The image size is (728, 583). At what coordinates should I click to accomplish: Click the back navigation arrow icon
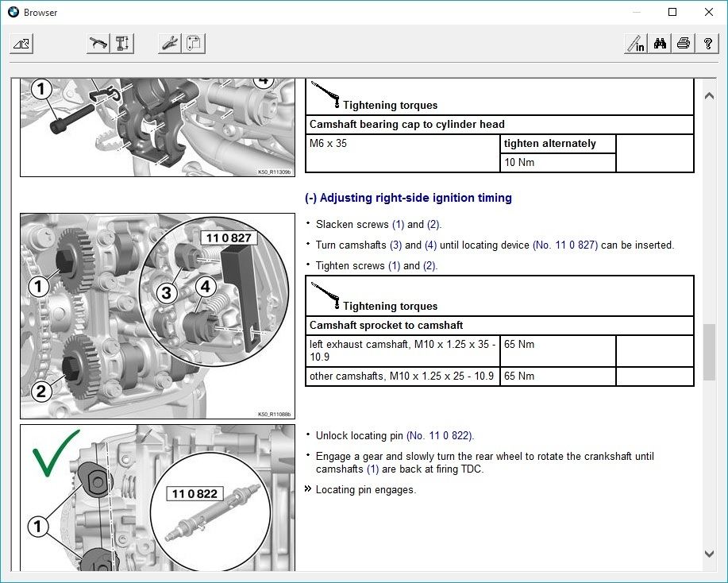click(x=21, y=44)
